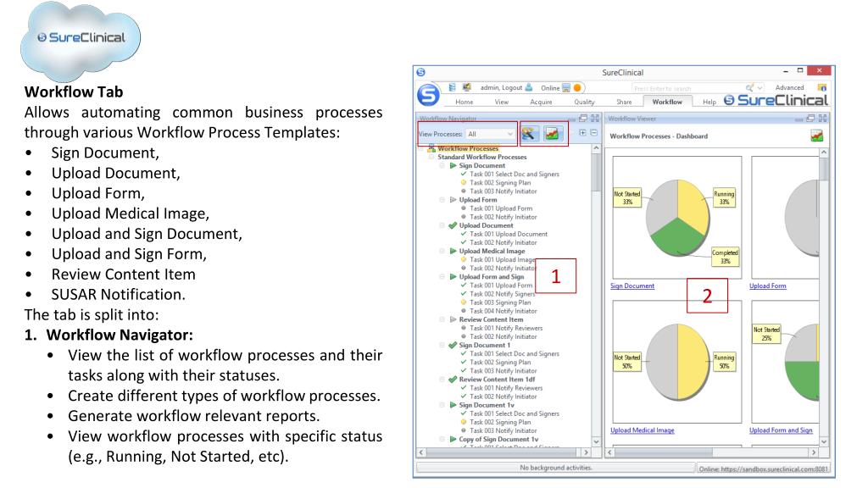The image size is (868, 488).
Task: Click the user icon next to Logout
Action: point(529,87)
